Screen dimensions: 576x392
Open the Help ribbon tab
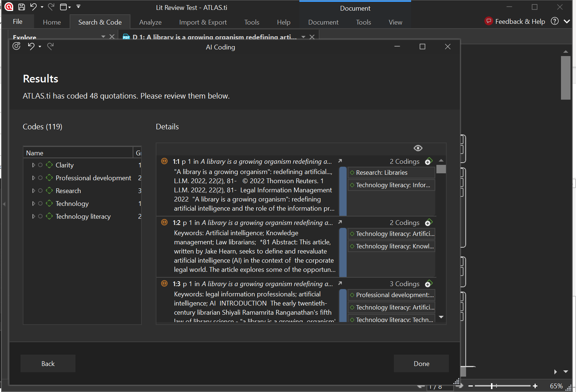tap(284, 22)
